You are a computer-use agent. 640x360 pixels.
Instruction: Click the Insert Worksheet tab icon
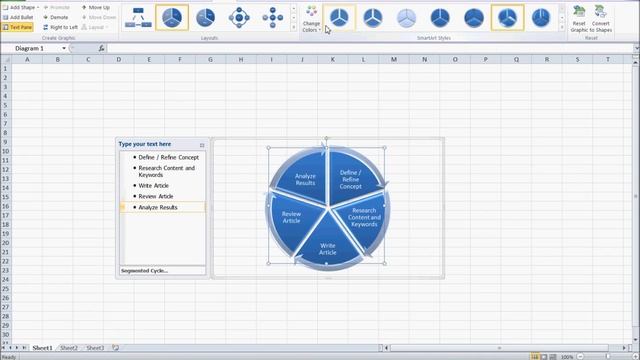coord(116,348)
